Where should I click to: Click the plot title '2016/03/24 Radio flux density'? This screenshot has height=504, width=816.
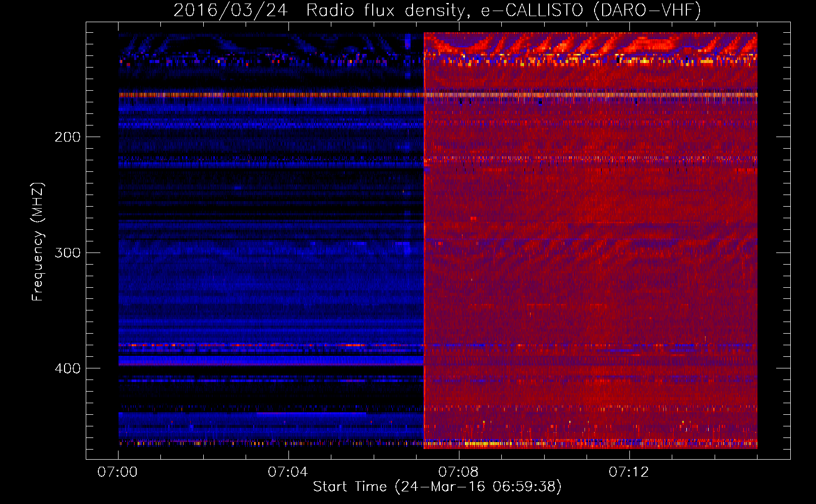(437, 10)
